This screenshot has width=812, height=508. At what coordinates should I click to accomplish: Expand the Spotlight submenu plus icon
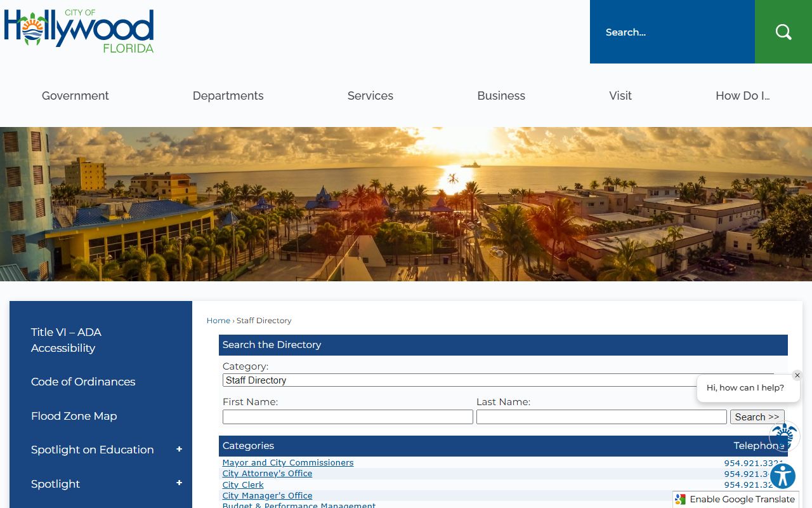pos(179,483)
